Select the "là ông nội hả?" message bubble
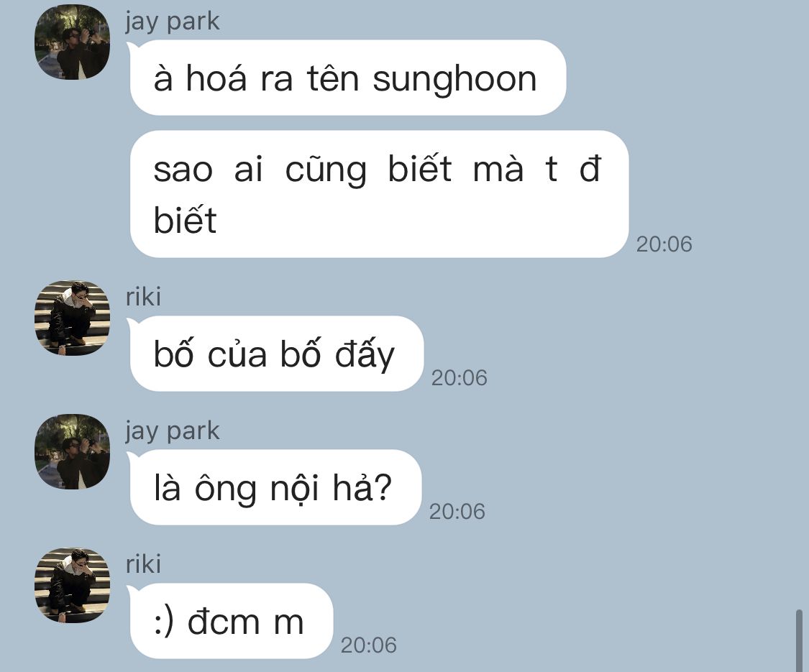Screen dimensions: 809x672 (x=275, y=487)
